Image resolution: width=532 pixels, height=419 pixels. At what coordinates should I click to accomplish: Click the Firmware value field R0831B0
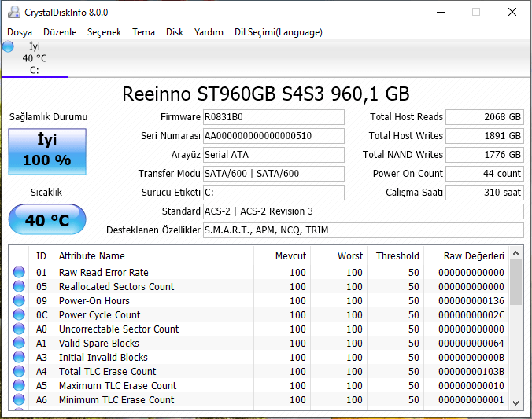pyautogui.click(x=273, y=117)
